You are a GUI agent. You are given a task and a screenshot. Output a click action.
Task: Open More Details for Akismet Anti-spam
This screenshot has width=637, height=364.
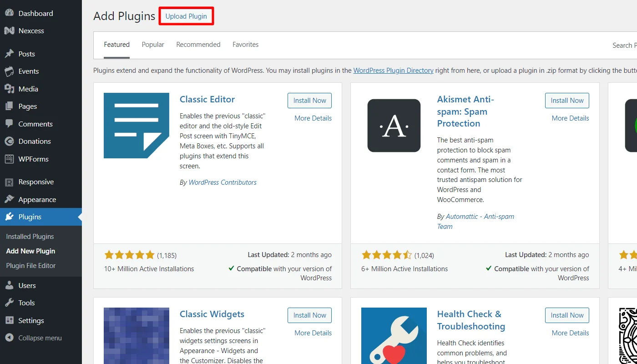570,118
